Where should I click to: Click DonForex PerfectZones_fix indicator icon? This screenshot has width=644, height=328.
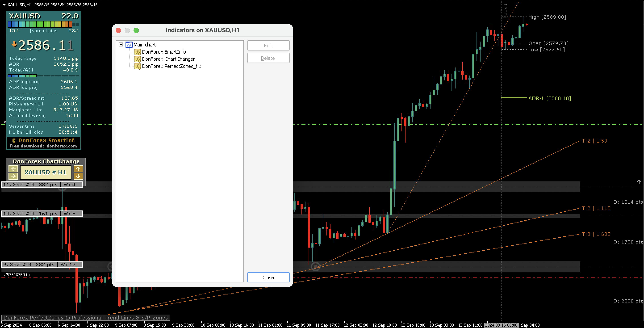click(138, 66)
